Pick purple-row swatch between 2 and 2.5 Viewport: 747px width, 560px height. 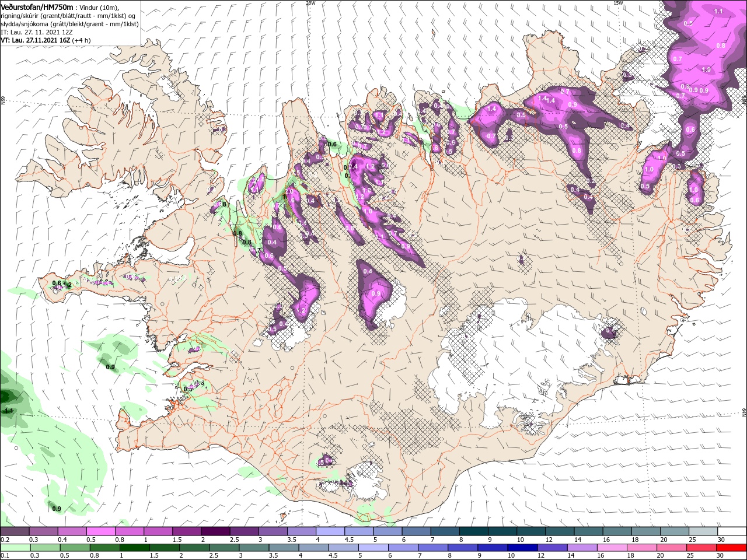click(215, 531)
